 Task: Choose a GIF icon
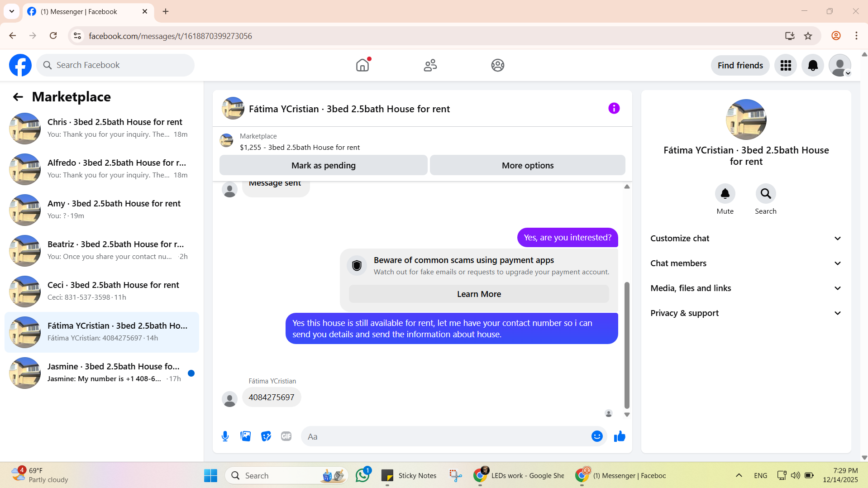click(286, 436)
